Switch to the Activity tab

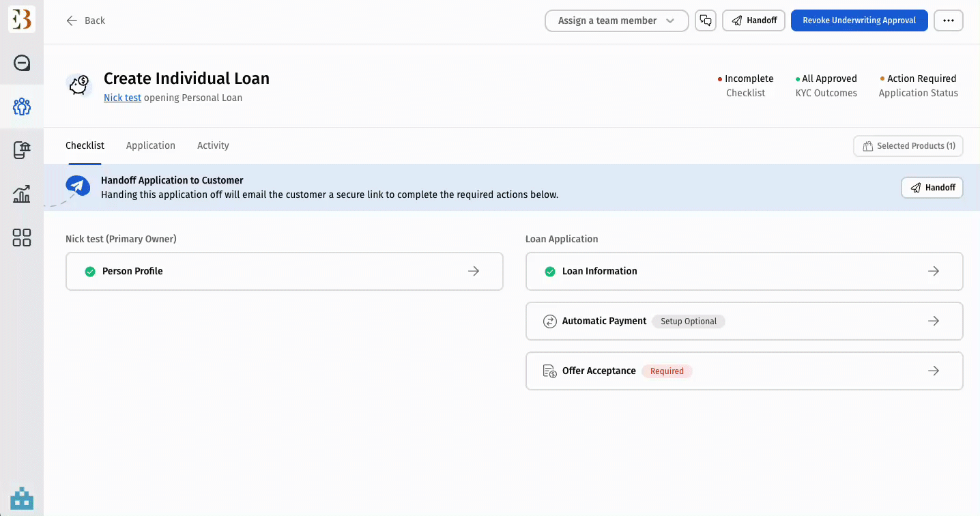(213, 145)
